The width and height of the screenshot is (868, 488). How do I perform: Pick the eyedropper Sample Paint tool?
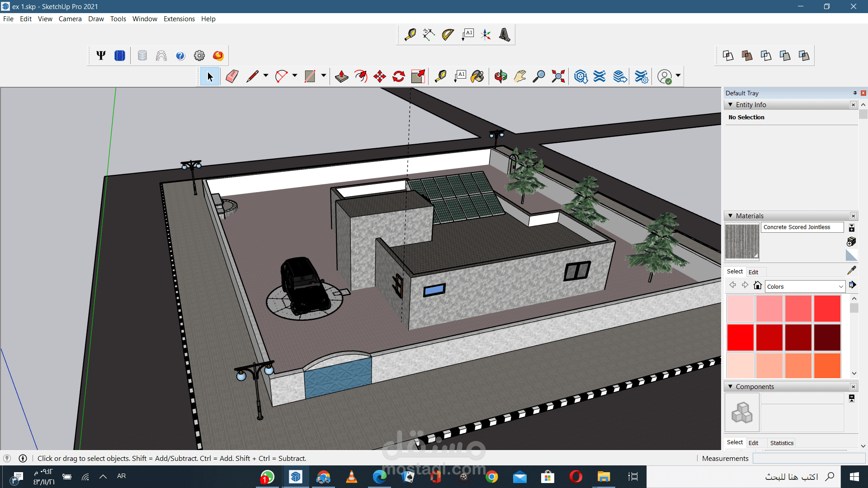point(852,270)
